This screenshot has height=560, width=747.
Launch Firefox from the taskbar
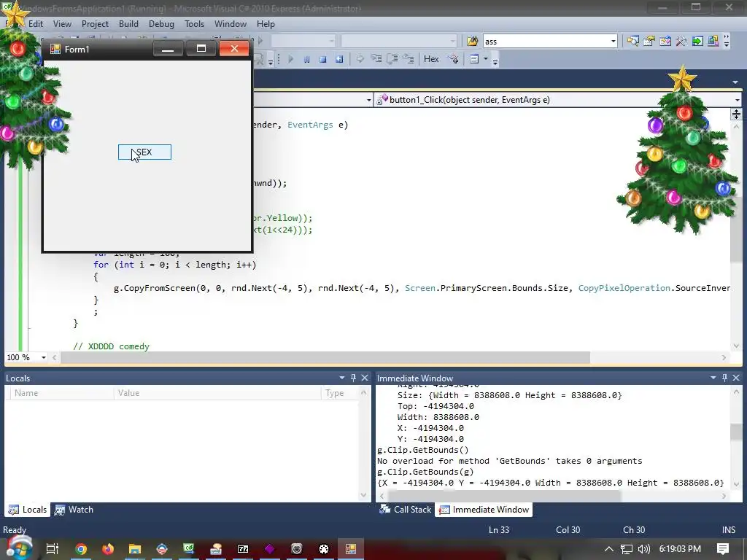click(108, 549)
